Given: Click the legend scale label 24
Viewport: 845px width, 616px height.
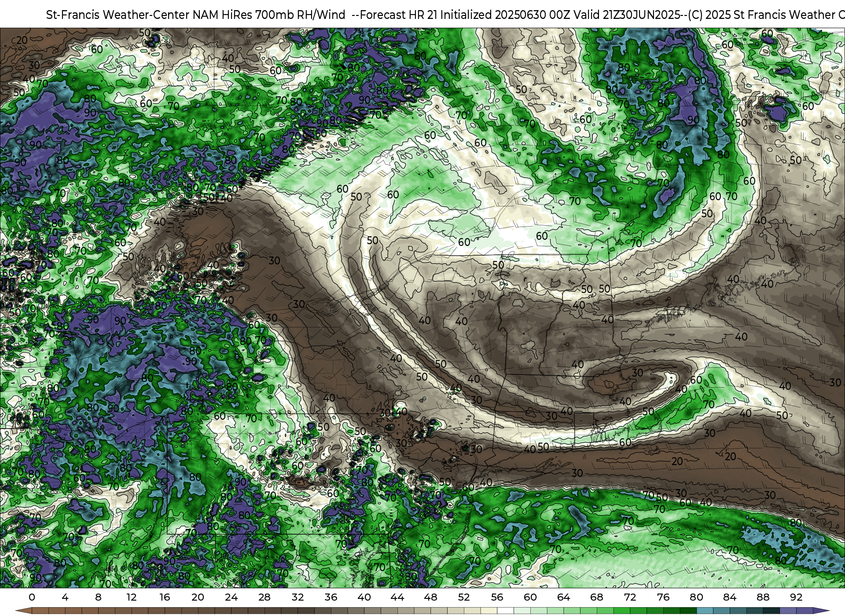Looking at the screenshot, I should click(x=231, y=597).
